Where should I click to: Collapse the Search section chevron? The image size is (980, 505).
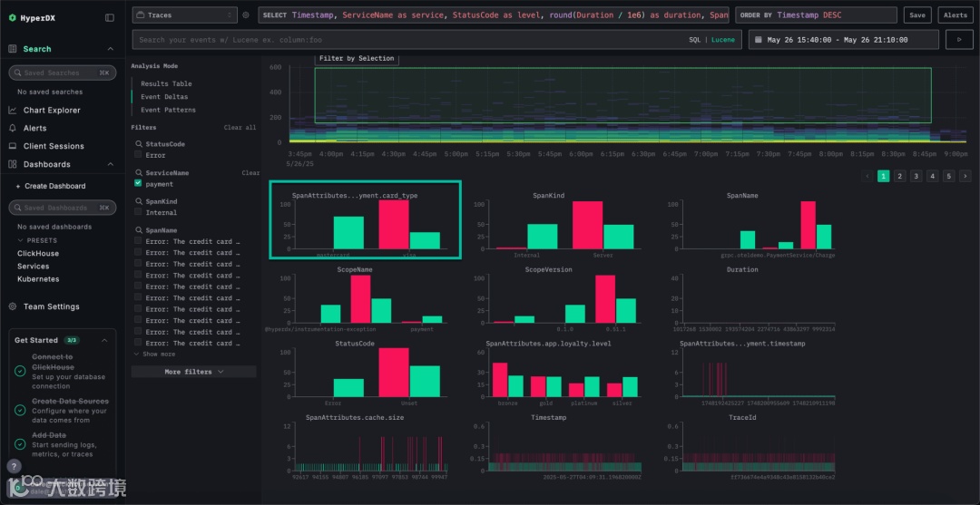pyautogui.click(x=111, y=49)
